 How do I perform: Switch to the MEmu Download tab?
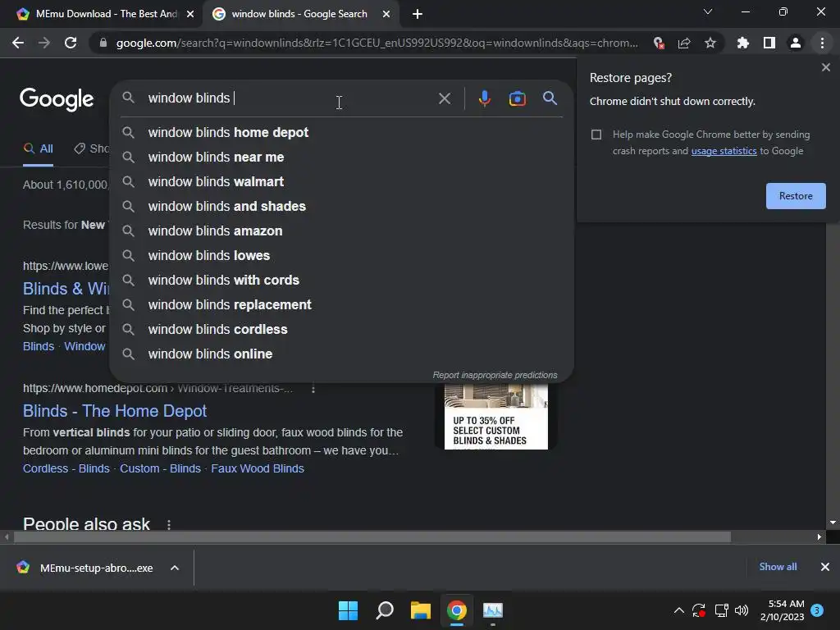tap(102, 14)
